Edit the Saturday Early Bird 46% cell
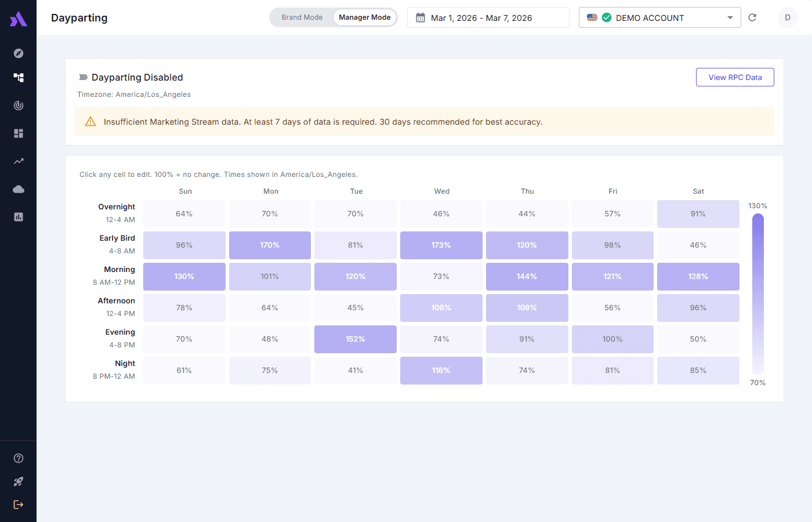Viewport: 812px width, 522px height. (x=698, y=245)
